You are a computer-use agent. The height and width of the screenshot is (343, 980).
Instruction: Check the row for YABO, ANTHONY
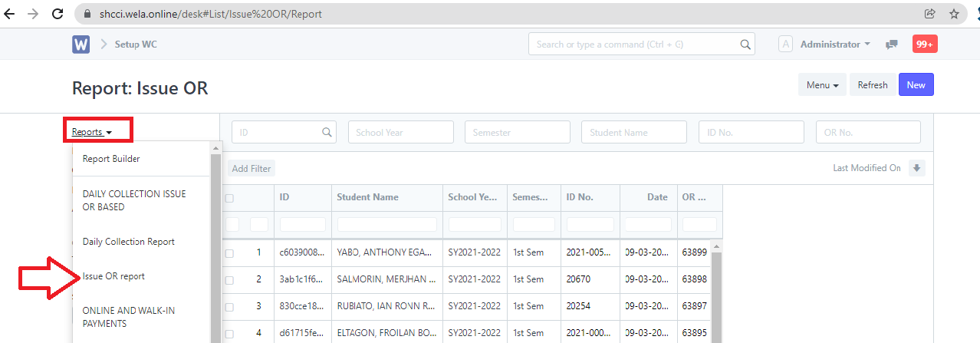tap(229, 253)
